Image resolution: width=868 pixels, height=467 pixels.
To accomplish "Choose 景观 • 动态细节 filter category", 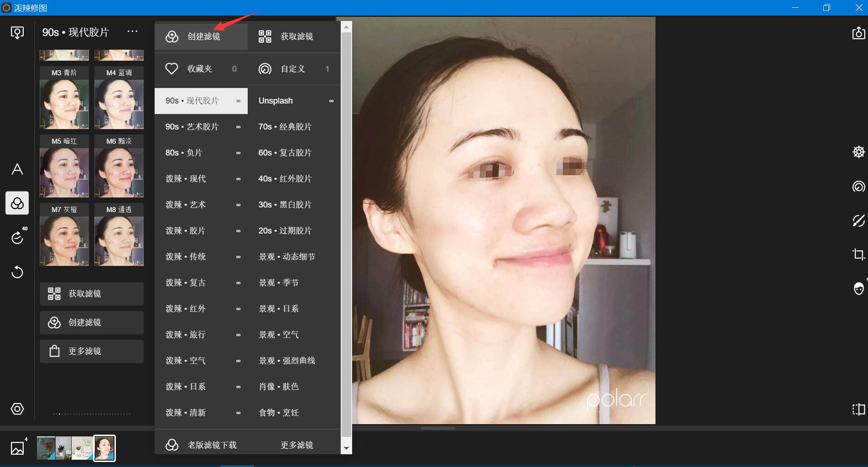I will coord(294,257).
